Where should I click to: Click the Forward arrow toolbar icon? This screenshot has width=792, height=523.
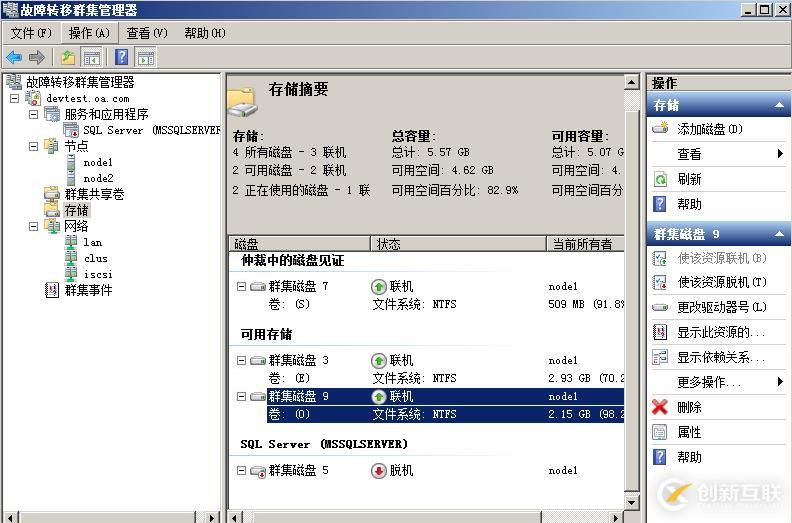click(36, 58)
